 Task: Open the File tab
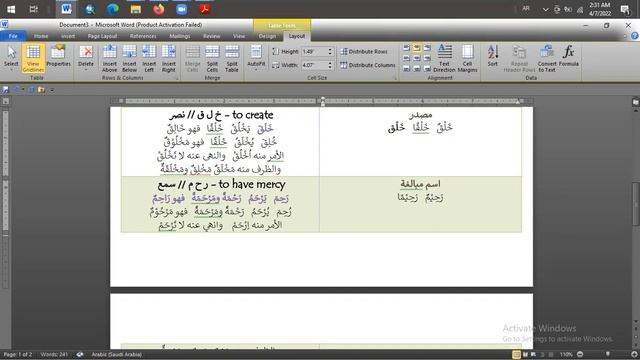[x=13, y=36]
